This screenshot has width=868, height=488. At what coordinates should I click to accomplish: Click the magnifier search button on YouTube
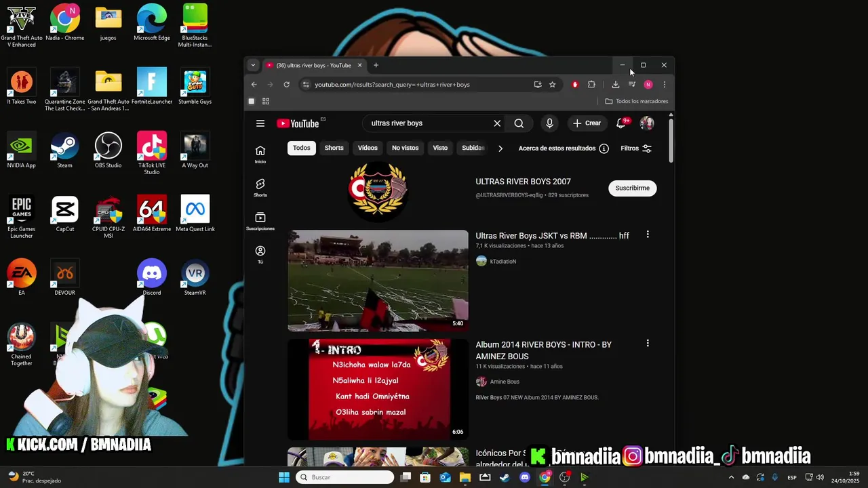(519, 123)
